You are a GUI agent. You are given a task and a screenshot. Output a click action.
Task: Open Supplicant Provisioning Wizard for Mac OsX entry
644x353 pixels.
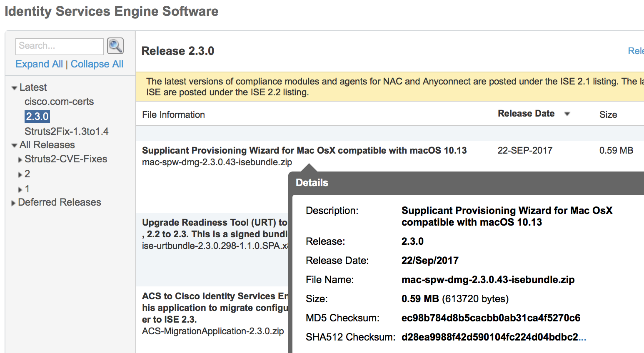click(x=304, y=151)
